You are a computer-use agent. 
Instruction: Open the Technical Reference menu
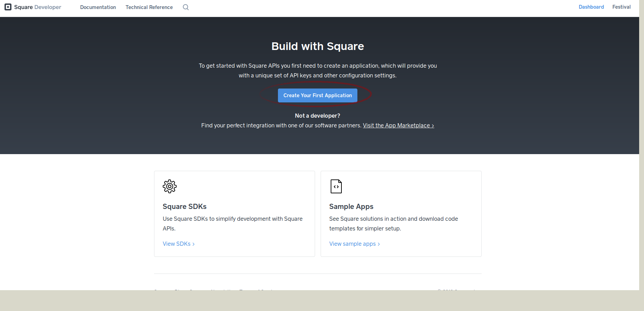tap(149, 7)
